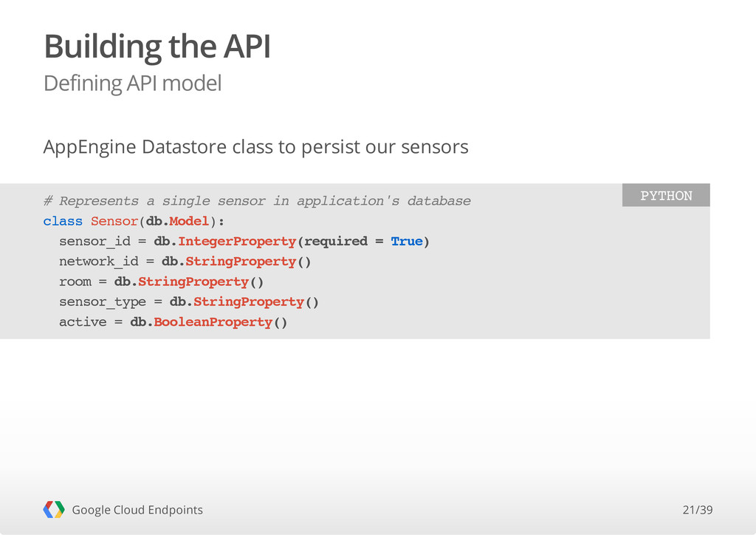Click the code comment about single sensor

pyautogui.click(x=257, y=201)
